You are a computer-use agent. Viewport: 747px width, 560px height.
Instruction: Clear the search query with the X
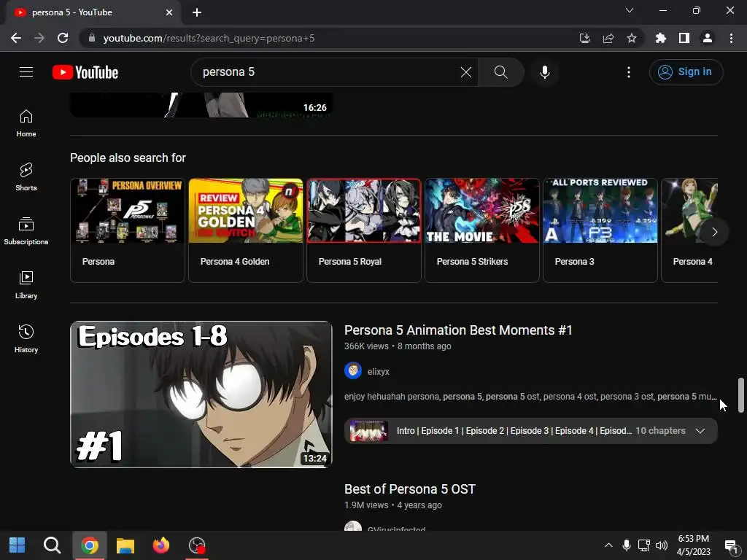466,72
